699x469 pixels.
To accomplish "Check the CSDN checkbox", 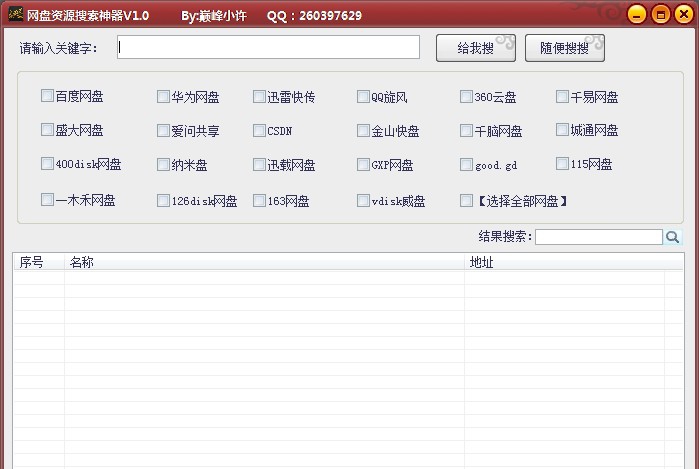I will click(259, 131).
